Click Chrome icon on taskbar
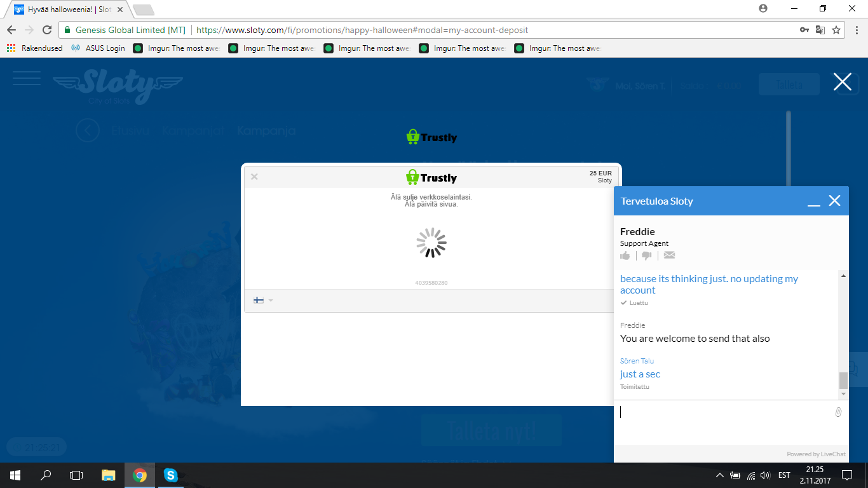The height and width of the screenshot is (488, 868). [140, 475]
